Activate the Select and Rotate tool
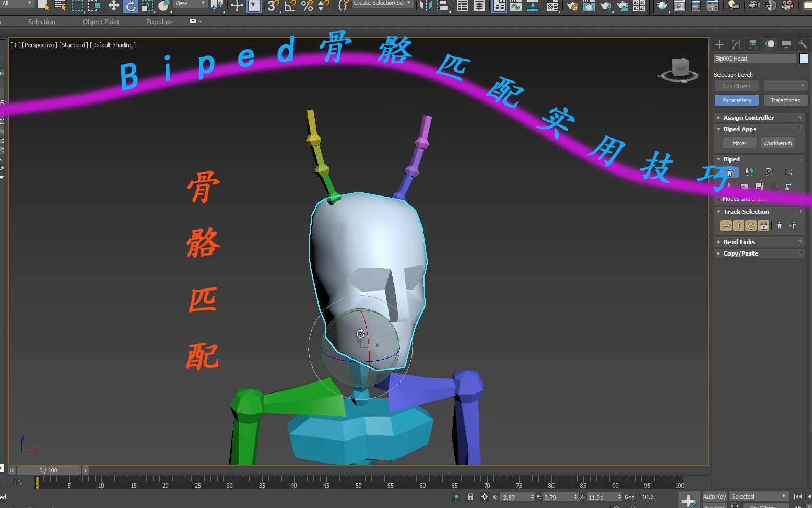The image size is (812, 508). pyautogui.click(x=131, y=6)
